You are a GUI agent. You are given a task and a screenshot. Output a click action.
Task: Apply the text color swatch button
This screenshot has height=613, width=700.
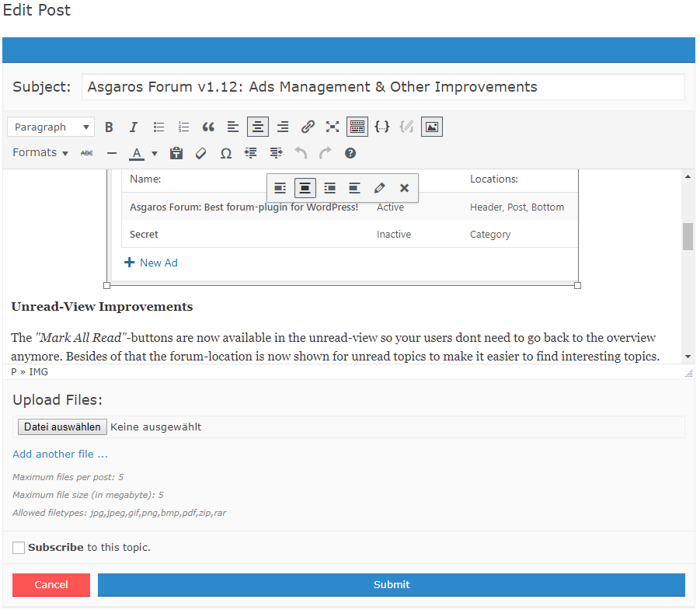[137, 153]
